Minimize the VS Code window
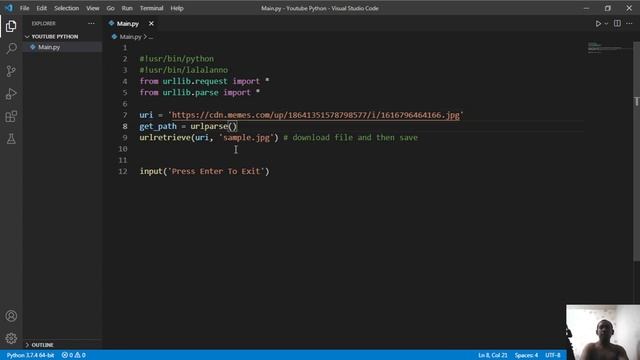The width and height of the screenshot is (640, 360). pos(586,8)
